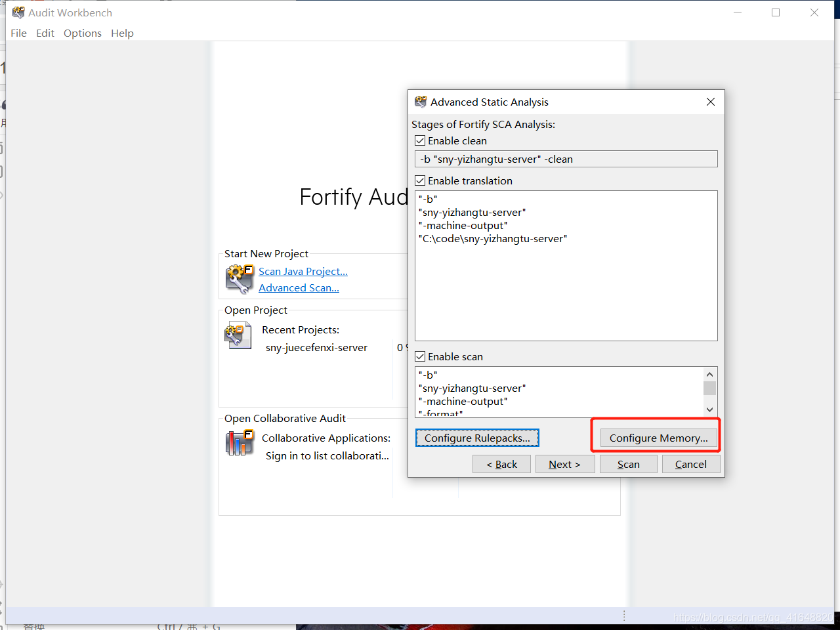Open the Options menu
Viewport: 840px width, 630px height.
pyautogui.click(x=83, y=33)
